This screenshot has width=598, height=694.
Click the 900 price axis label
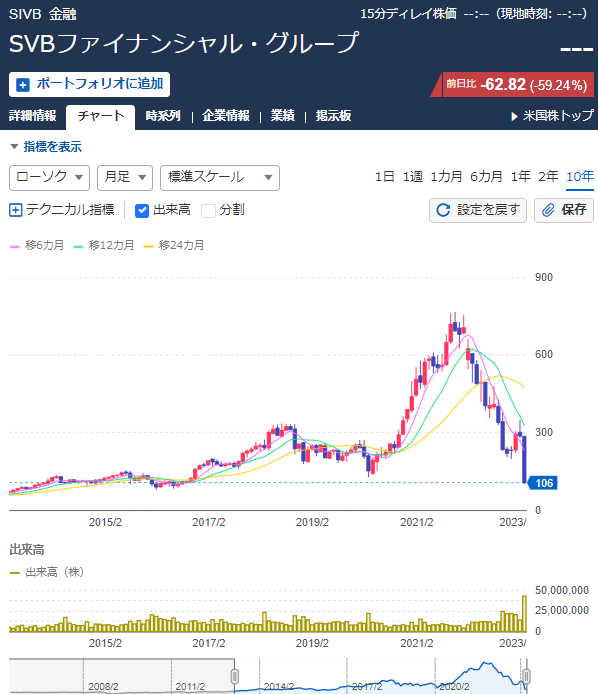544,278
